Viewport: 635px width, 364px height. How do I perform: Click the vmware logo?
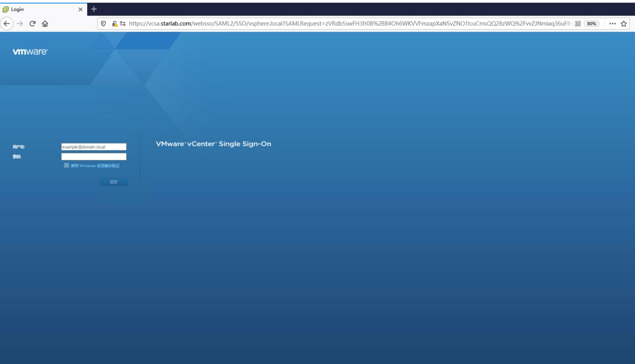pyautogui.click(x=30, y=52)
